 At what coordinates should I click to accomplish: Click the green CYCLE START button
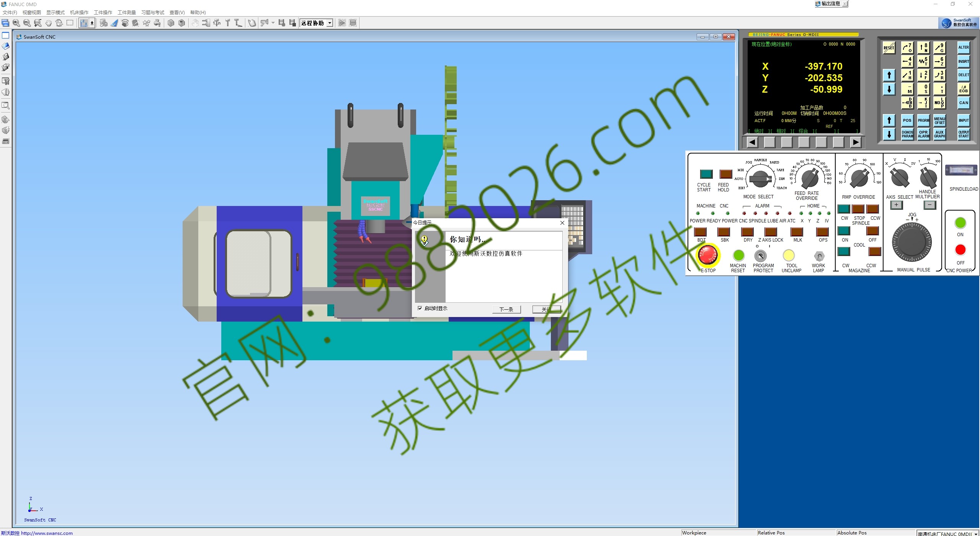coord(706,174)
